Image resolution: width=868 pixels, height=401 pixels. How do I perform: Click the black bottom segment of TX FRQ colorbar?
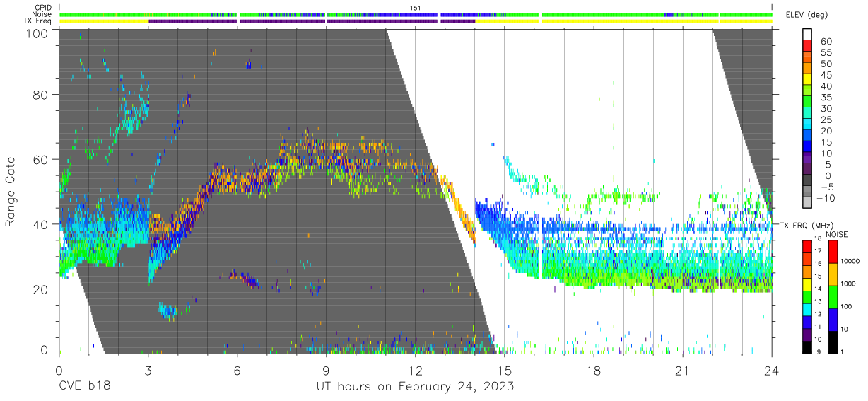click(x=808, y=347)
